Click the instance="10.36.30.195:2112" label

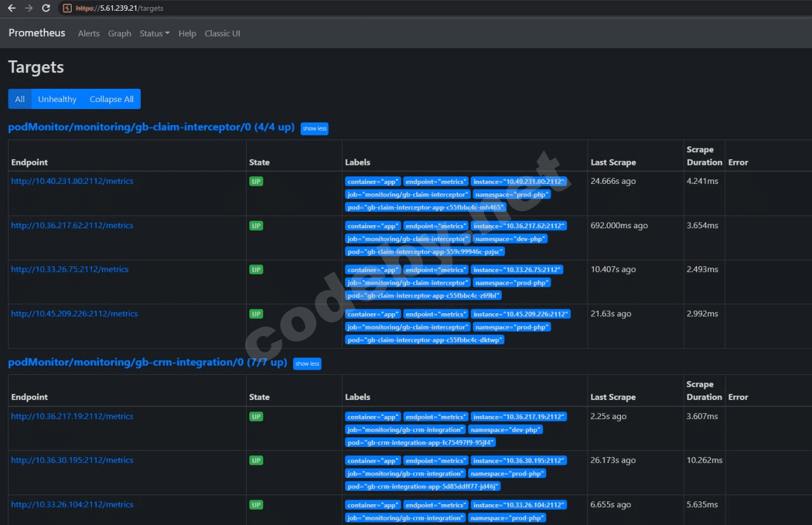[519, 461]
